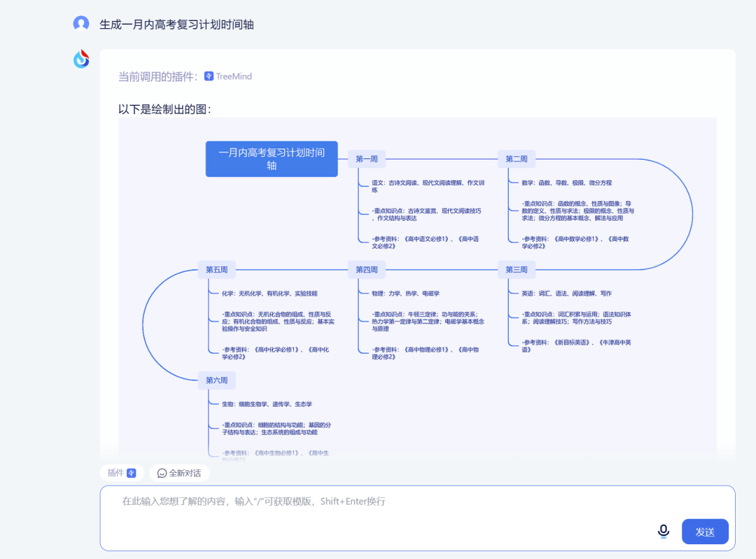This screenshot has width=756, height=559.
Task: Click the microphone voice input icon
Action: pyautogui.click(x=664, y=532)
